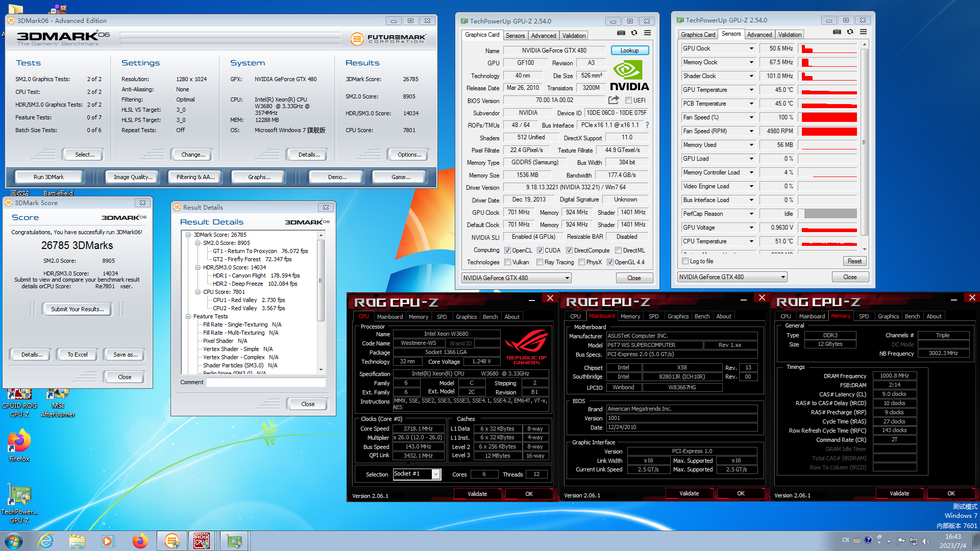Toggle PhysX checkbox
The width and height of the screenshot is (980, 551).
coord(581,262)
